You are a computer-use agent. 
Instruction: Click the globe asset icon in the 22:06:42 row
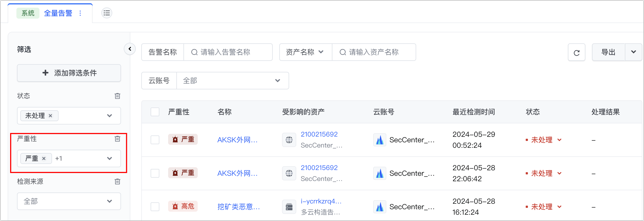[289, 173]
